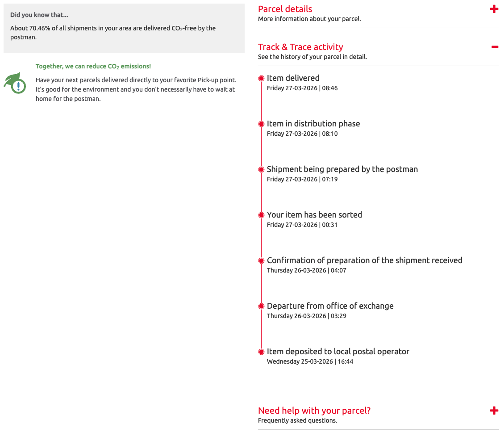Select the Shipment being prepared timeline dot
This screenshot has height=432, width=504.
[x=262, y=170]
